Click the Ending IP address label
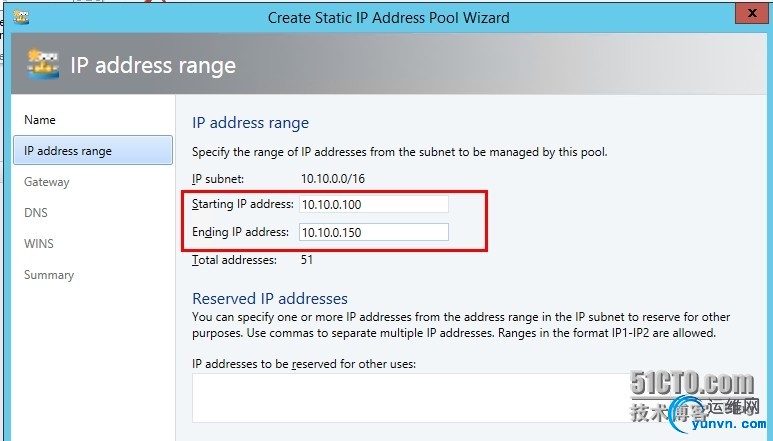This screenshot has width=773, height=441. point(240,232)
